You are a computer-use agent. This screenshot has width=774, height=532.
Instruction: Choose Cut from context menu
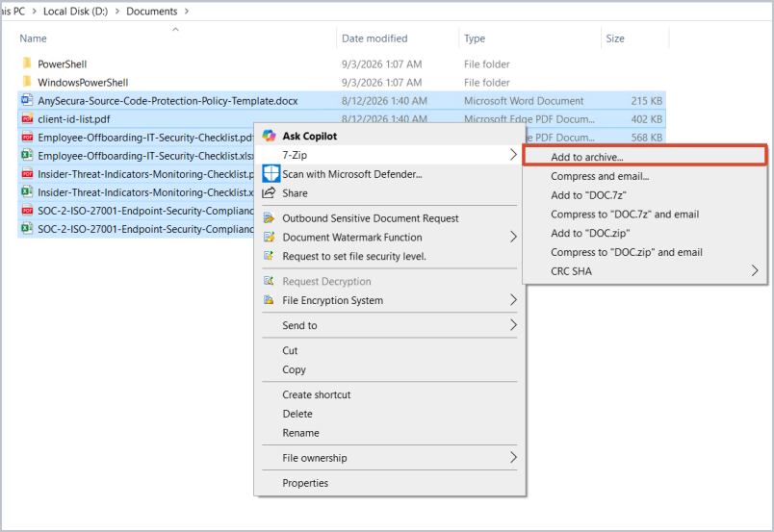390,350
